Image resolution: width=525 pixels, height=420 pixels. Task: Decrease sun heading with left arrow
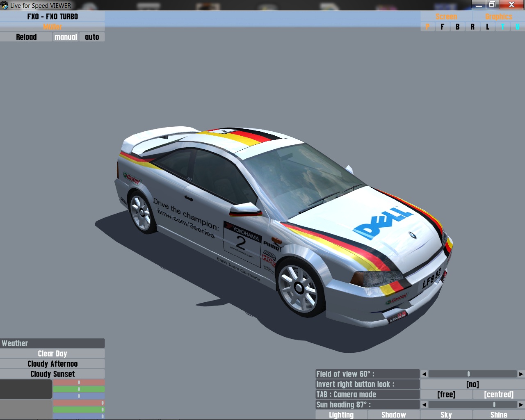pyautogui.click(x=424, y=405)
